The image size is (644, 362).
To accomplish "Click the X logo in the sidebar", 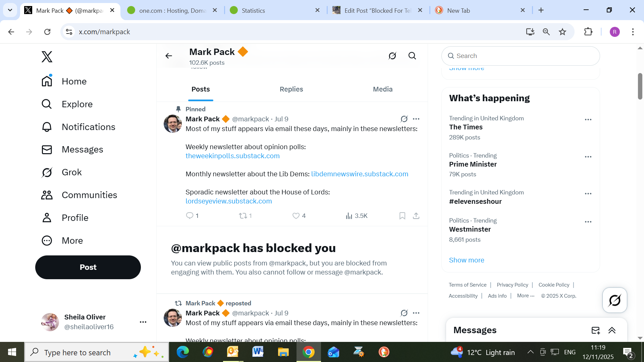I will (x=47, y=57).
